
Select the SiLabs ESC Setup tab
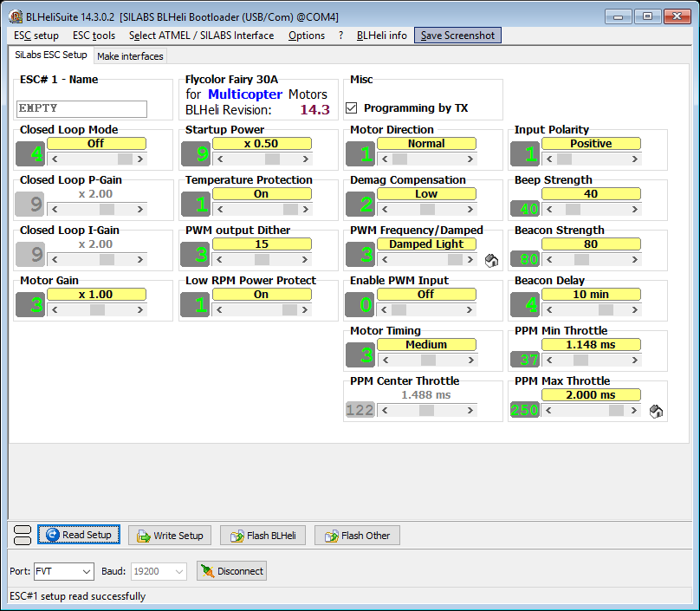[x=51, y=55]
